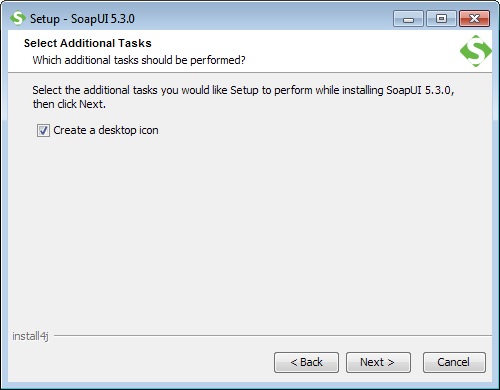Toggle option via 'Create a desktop icon' label

[106, 130]
